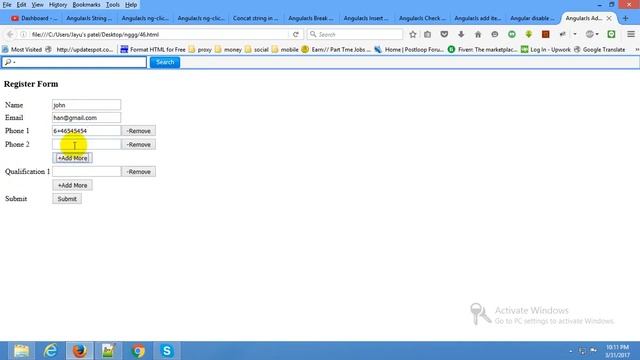640x360 pixels.
Task: Click the globe extension icon in toolbar
Action: (x=589, y=35)
